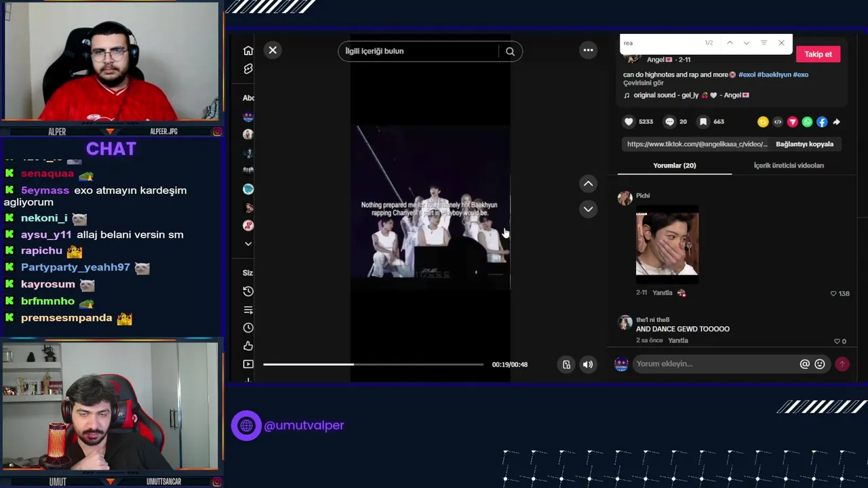Close the TikTok video viewer
868x488 pixels.
[x=273, y=50]
